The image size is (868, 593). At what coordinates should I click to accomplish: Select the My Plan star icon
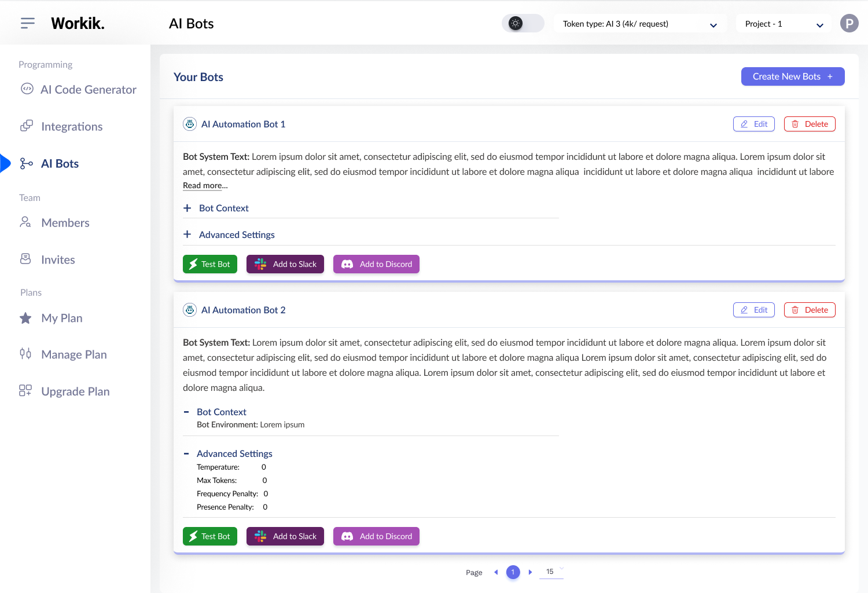(x=25, y=317)
